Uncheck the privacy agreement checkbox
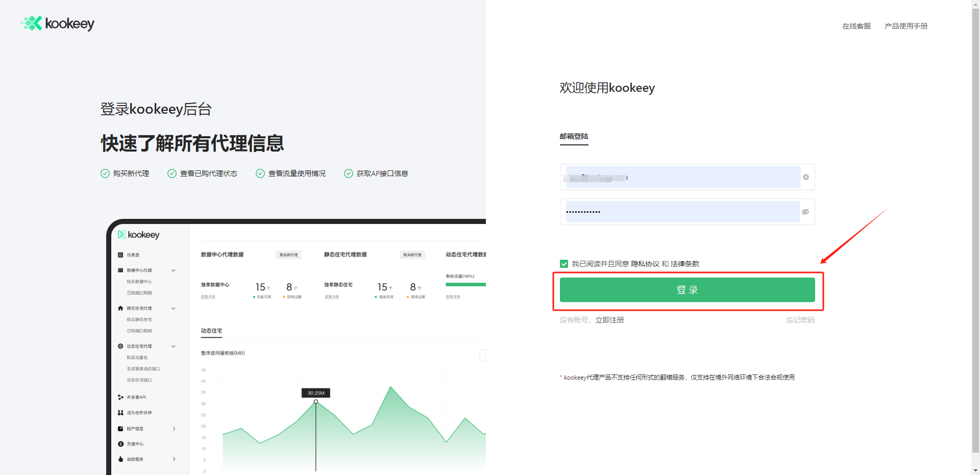The width and height of the screenshot is (980, 475). 564,264
